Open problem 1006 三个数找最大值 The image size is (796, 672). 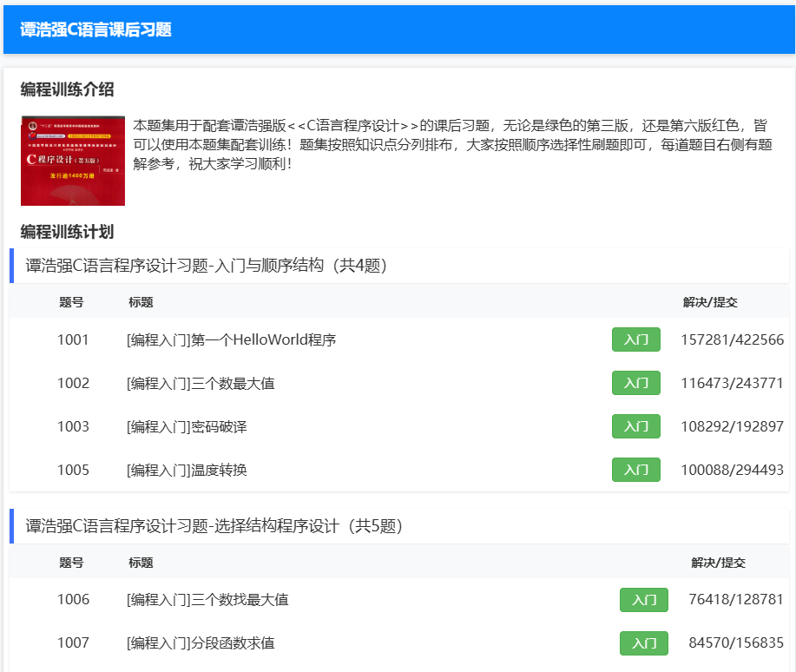pos(207,600)
